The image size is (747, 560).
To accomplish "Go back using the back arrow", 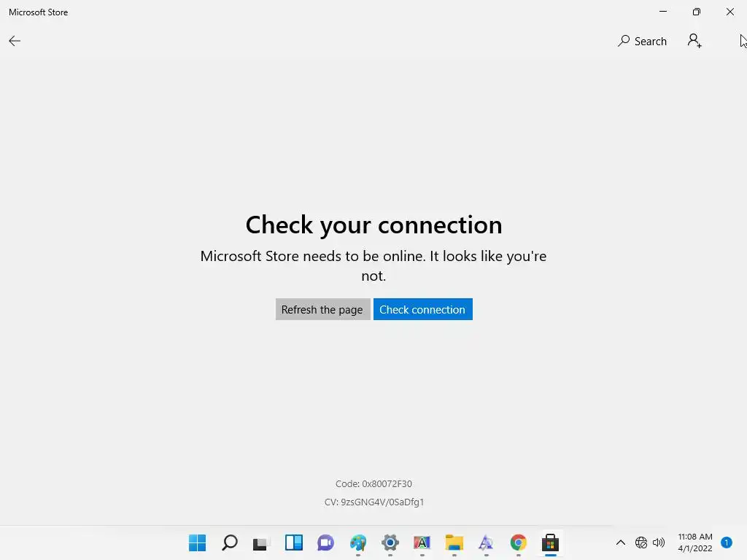I will point(15,41).
